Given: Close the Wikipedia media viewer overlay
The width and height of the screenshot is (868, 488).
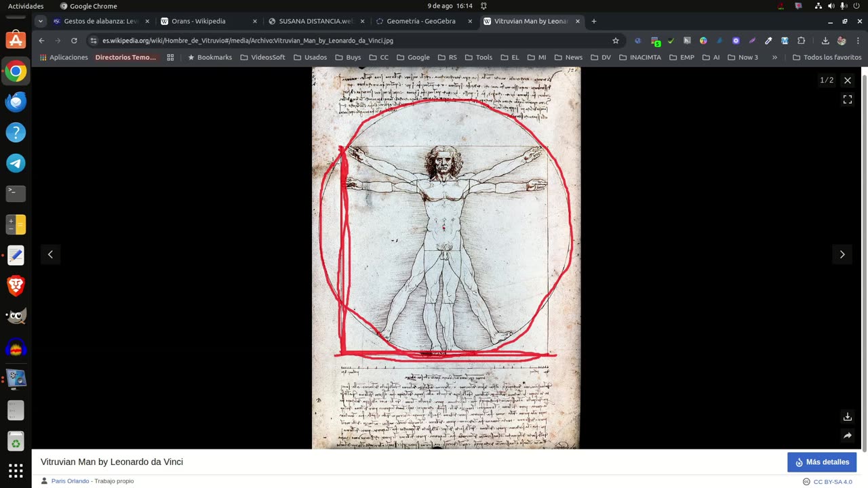Looking at the screenshot, I should click(x=847, y=80).
